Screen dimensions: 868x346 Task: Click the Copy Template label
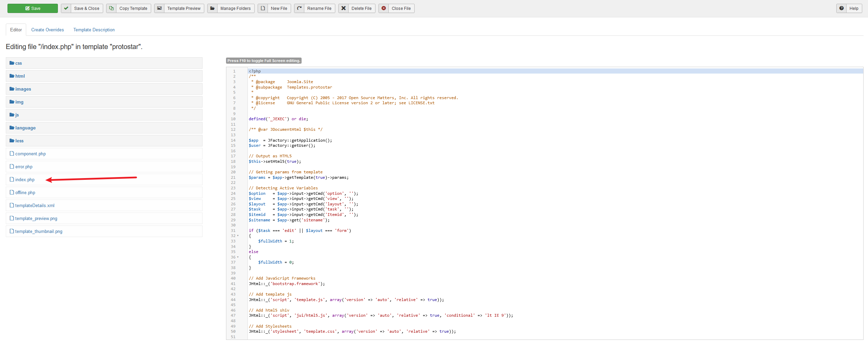click(x=133, y=9)
